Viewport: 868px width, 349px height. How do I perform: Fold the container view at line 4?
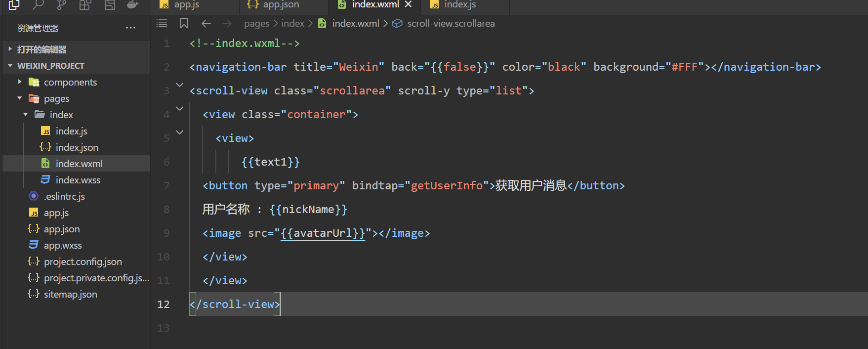(x=180, y=109)
